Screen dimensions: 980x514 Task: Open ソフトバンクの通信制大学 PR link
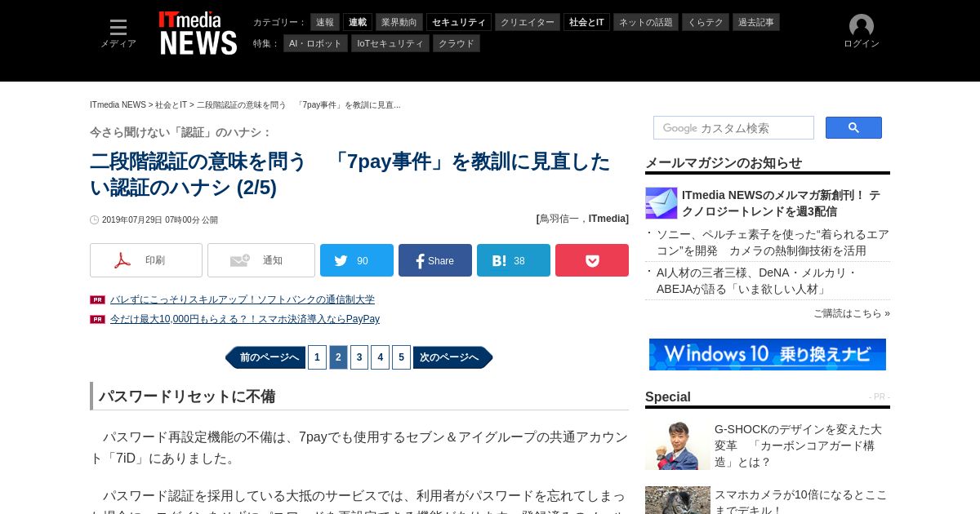click(x=243, y=299)
